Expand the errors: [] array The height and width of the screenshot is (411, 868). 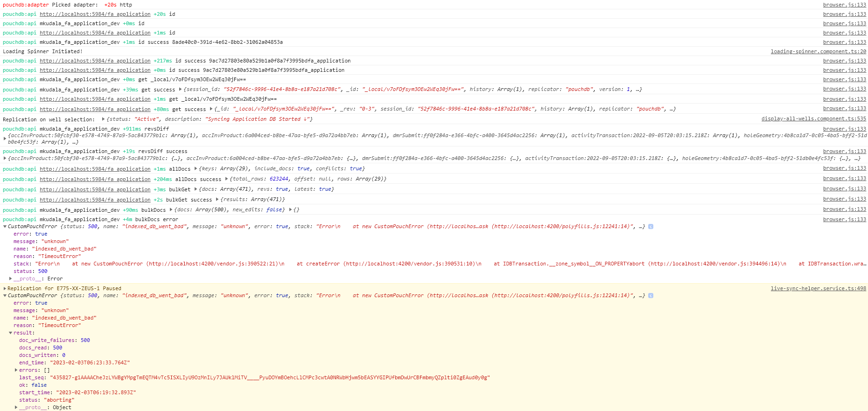tap(16, 370)
